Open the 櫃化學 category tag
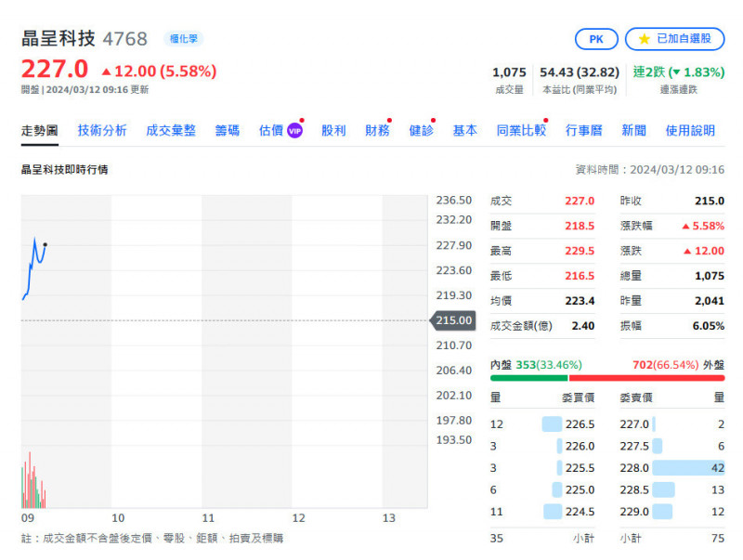 point(183,39)
